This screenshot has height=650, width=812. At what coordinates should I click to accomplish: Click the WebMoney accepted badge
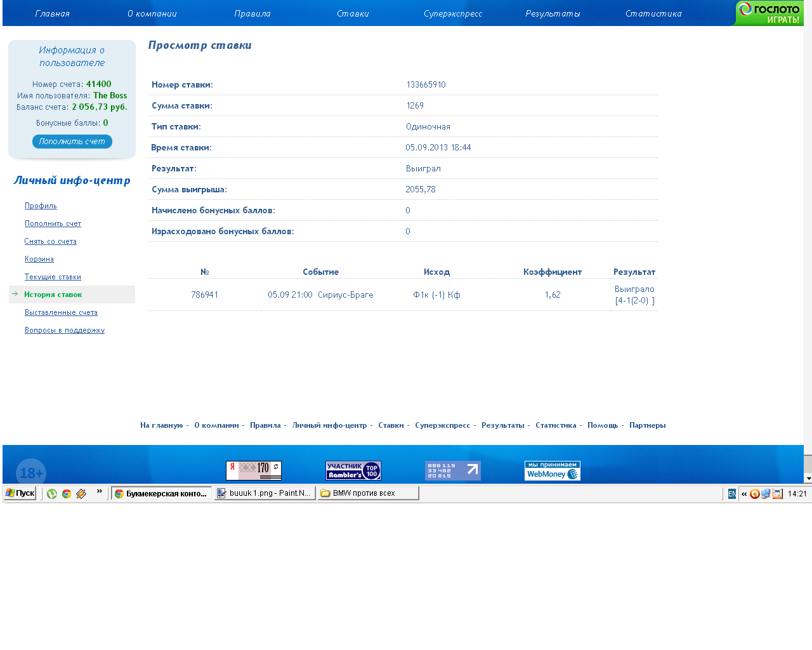tap(553, 470)
